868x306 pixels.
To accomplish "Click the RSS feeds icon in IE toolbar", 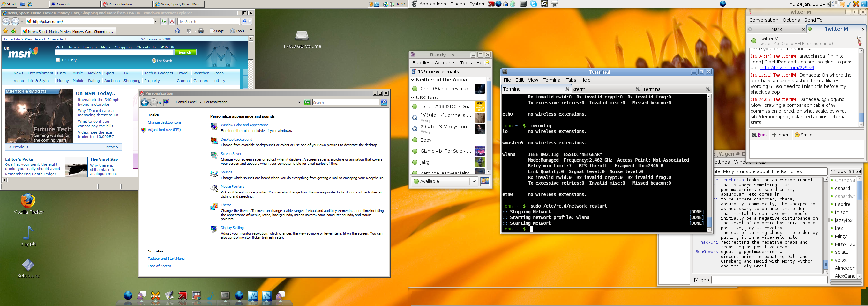I will (x=189, y=31).
